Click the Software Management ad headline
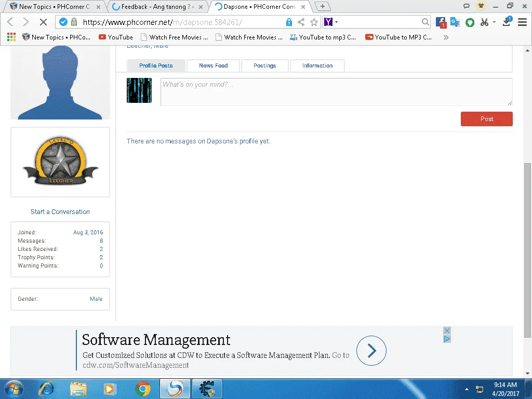Screen dimensions: 532x399 pyautogui.click(x=156, y=340)
